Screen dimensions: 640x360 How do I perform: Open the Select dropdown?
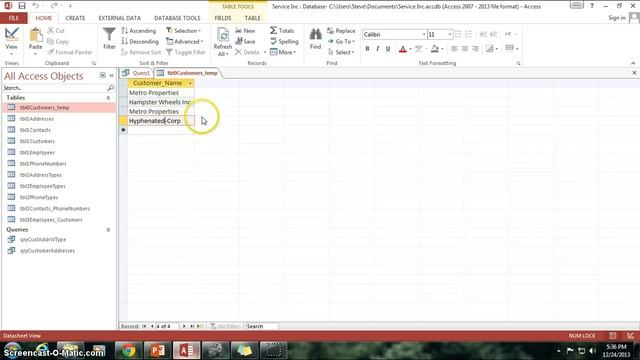click(x=341, y=52)
